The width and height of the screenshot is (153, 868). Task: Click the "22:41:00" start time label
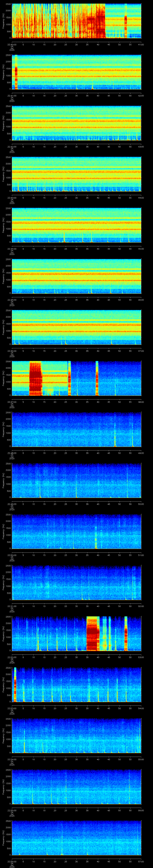coord(12,96)
